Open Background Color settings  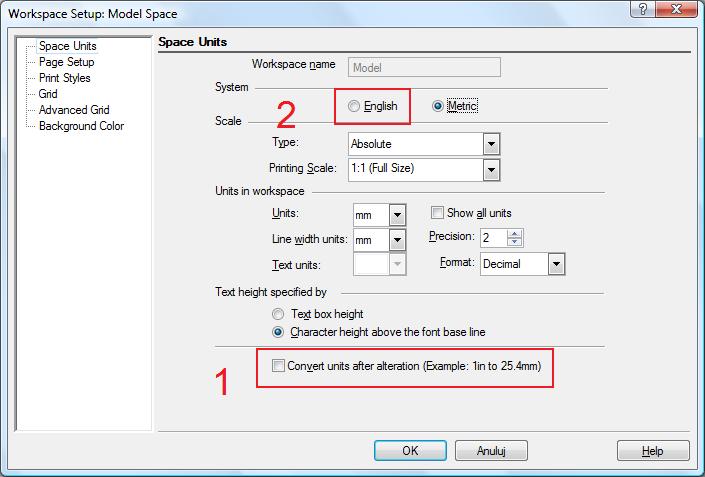81,126
